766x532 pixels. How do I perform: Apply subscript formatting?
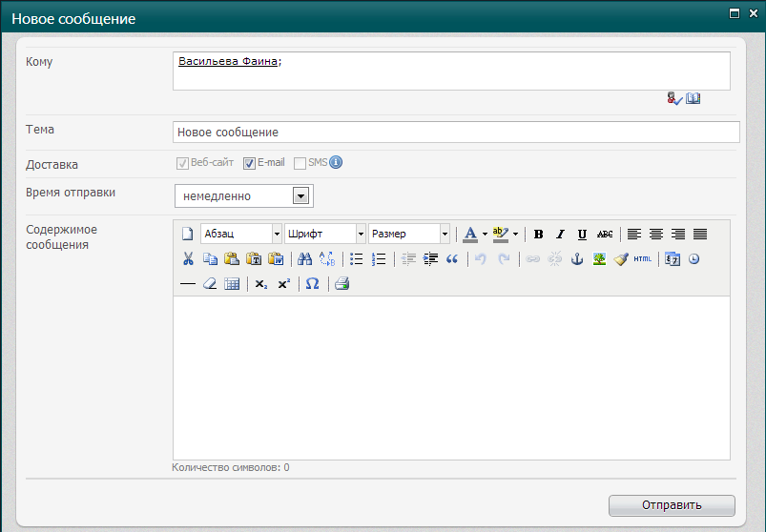point(261,284)
